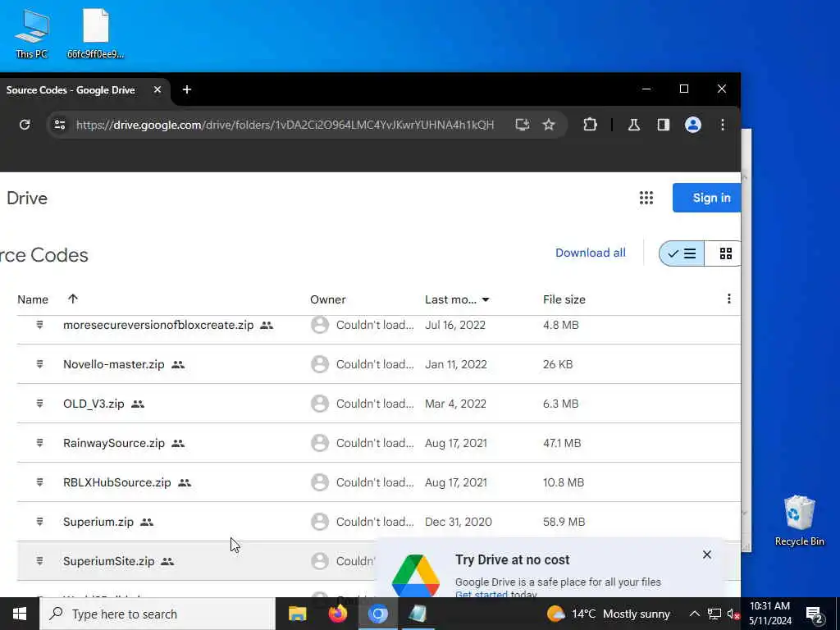This screenshot has width=840, height=630.
Task: Select the RainwaySource.zip file
Action: 113,443
